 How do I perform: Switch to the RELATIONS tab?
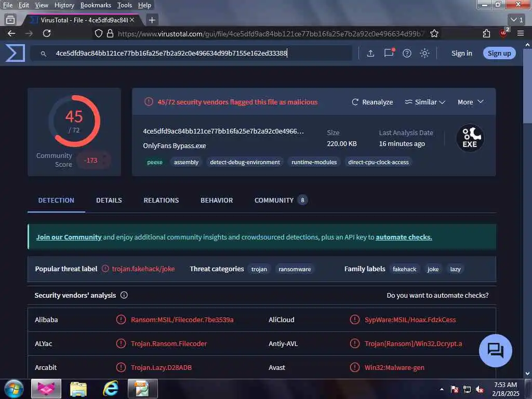click(x=161, y=200)
